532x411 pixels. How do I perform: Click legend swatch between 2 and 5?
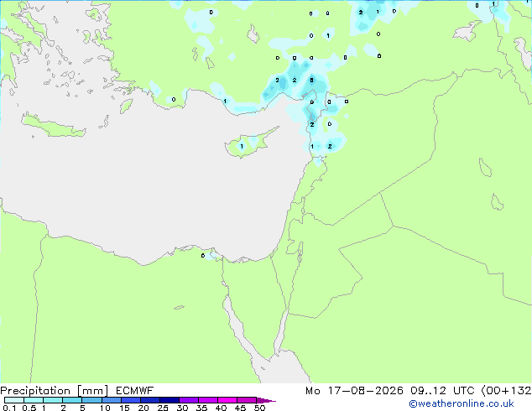[72, 400]
